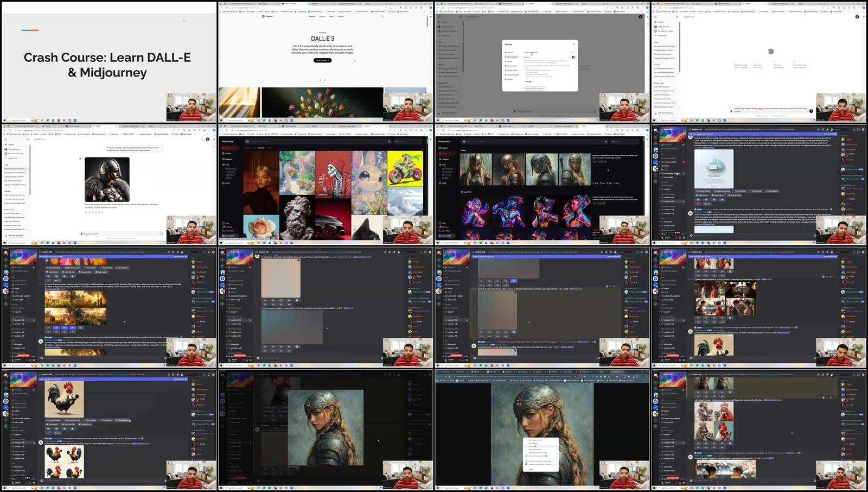Switch to the Top Day tab on Midjourney Explore
The image size is (868, 492).
(x=261, y=148)
